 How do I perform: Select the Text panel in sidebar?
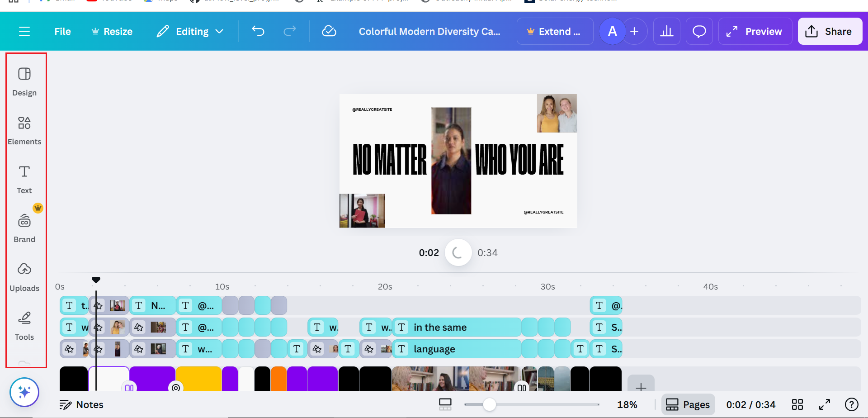(24, 179)
